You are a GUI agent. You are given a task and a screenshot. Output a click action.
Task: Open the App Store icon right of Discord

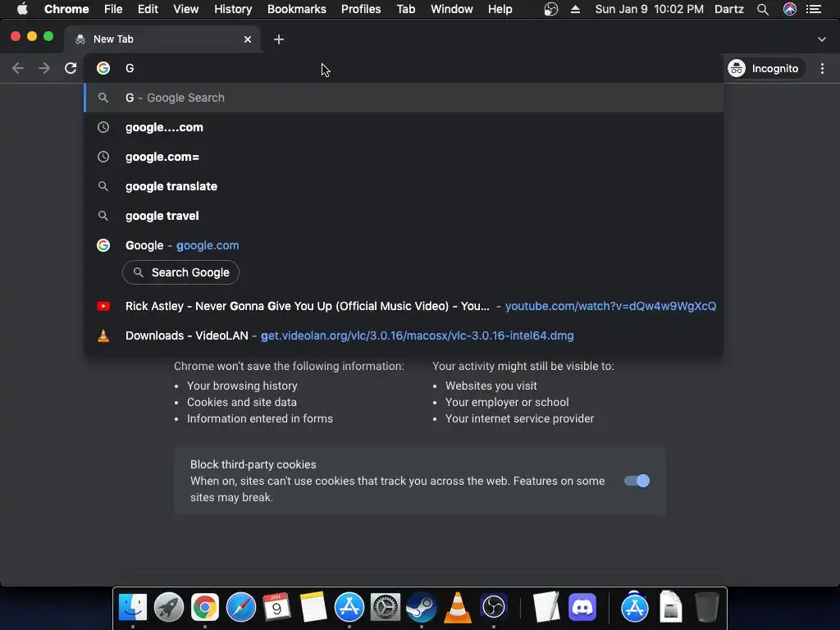coord(635,608)
